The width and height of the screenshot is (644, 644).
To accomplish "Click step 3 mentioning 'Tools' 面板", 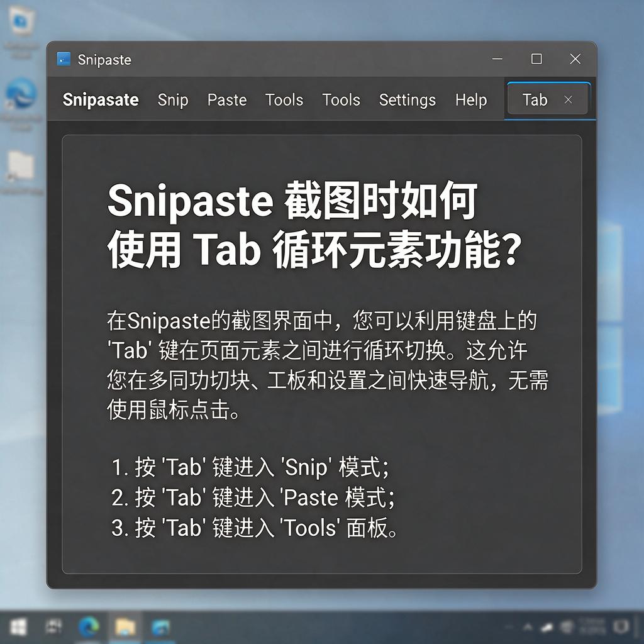I will 254,528.
